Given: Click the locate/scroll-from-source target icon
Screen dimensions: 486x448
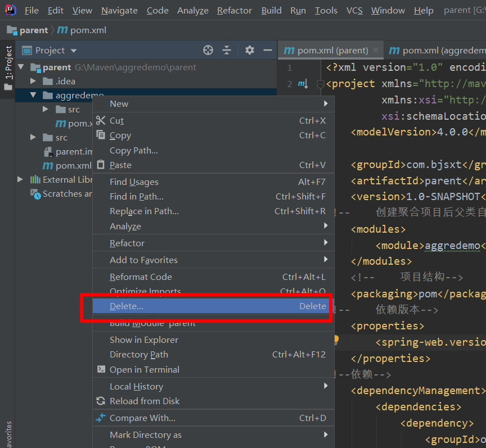Looking at the screenshot, I should (x=208, y=50).
